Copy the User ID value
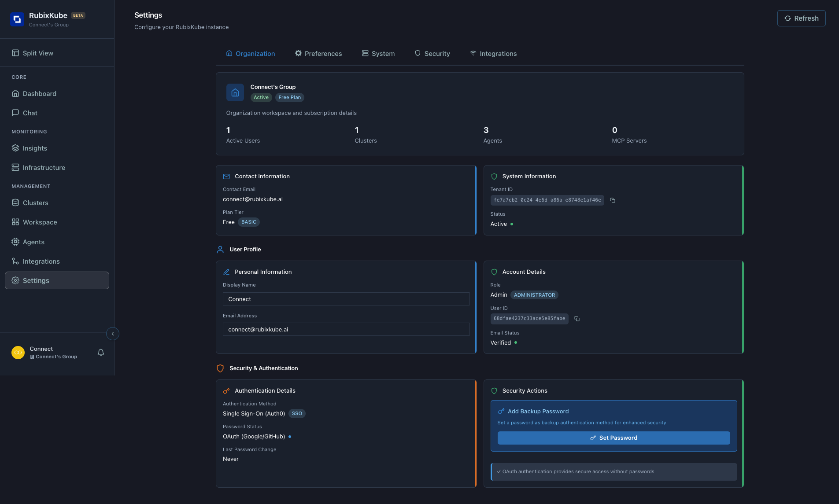Viewport: 839px width, 504px height. click(x=577, y=319)
